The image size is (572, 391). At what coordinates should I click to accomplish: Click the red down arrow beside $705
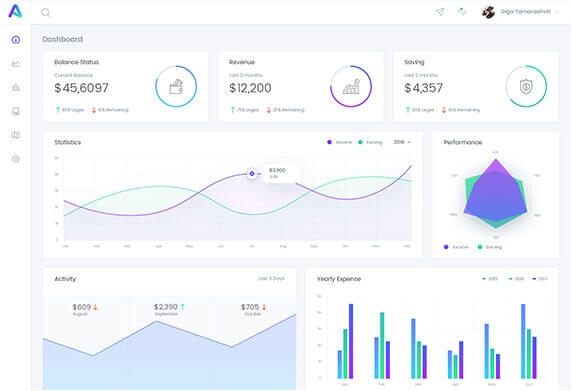tap(264, 307)
